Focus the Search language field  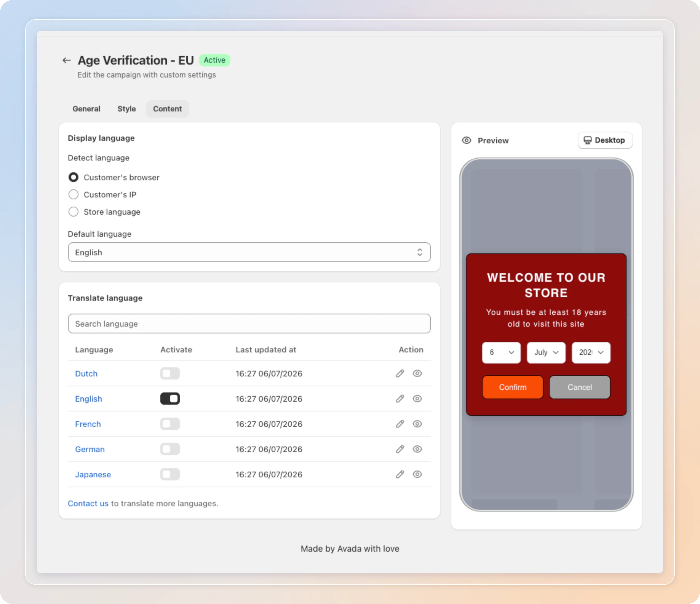pyautogui.click(x=249, y=324)
